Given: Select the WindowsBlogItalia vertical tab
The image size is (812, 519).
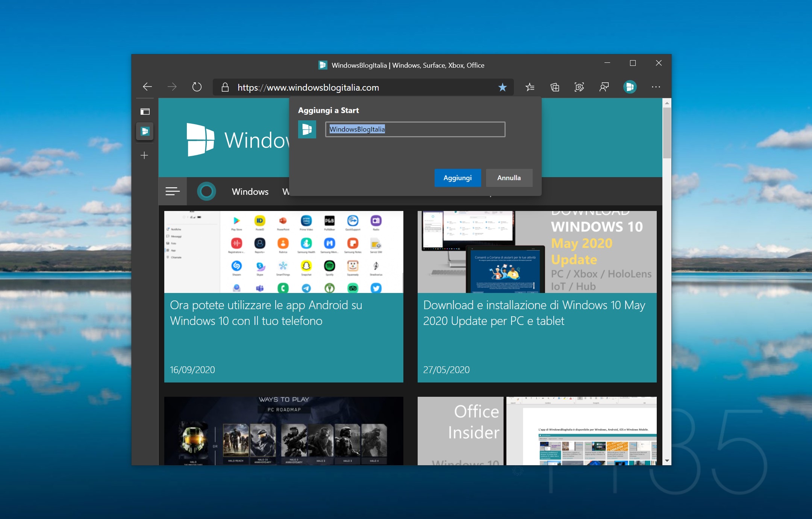Looking at the screenshot, I should click(145, 131).
